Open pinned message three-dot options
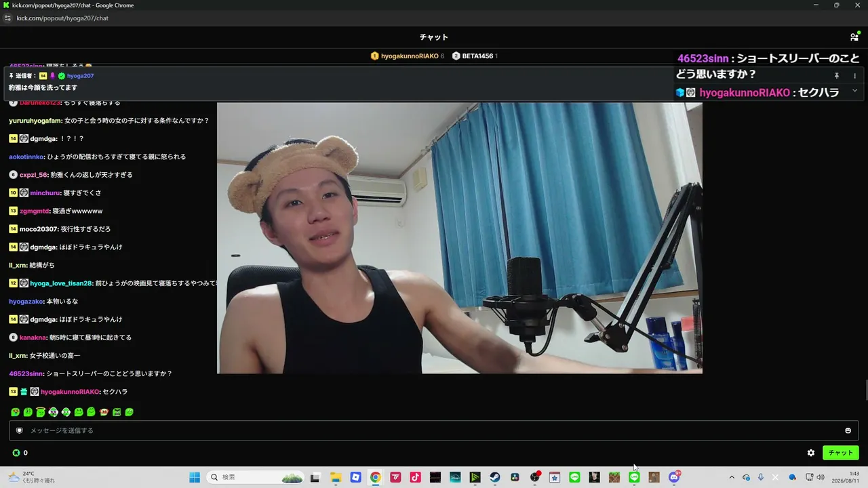 click(x=854, y=76)
